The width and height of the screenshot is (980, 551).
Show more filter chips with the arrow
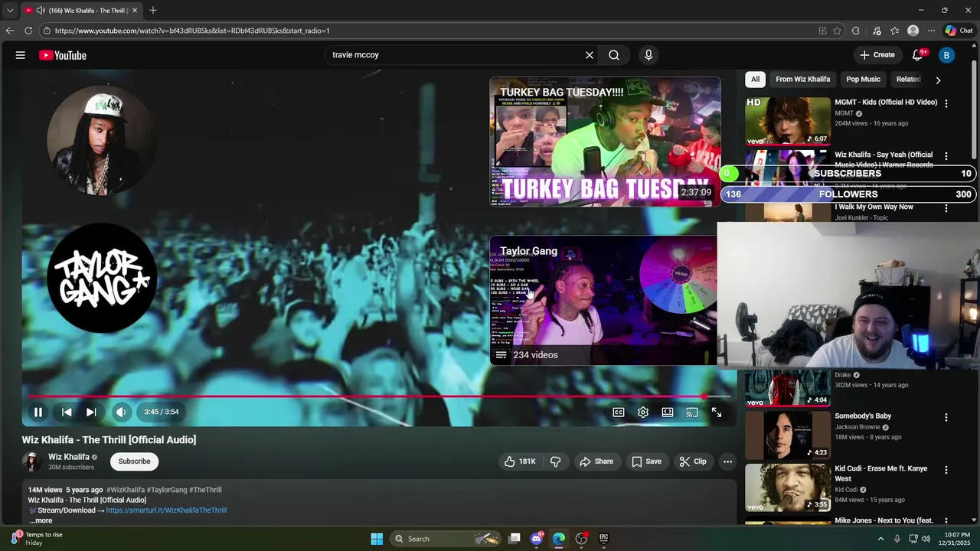pyautogui.click(x=938, y=80)
